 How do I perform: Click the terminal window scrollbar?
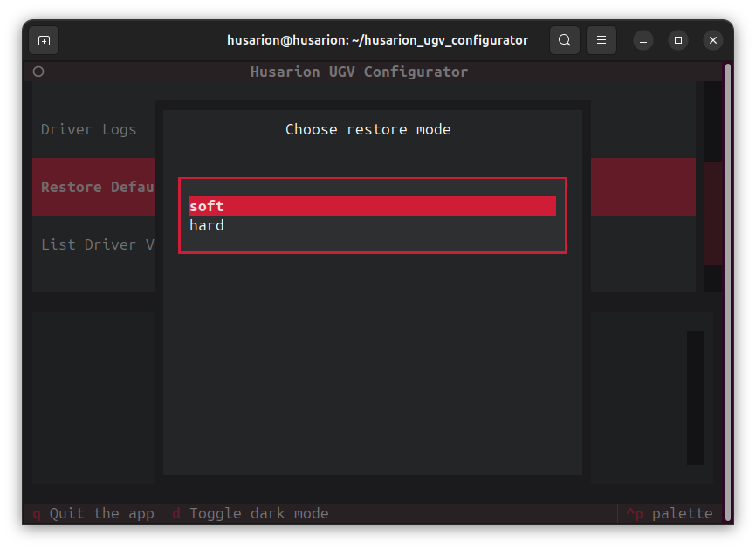point(729,292)
